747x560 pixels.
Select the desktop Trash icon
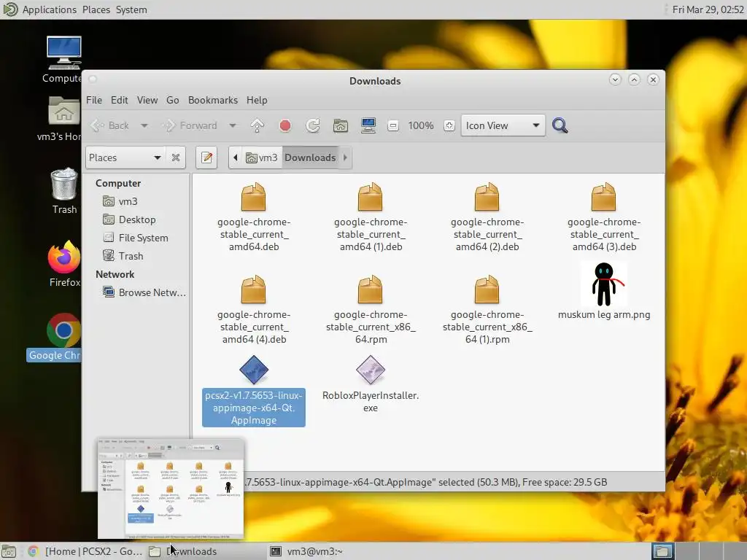[64, 191]
